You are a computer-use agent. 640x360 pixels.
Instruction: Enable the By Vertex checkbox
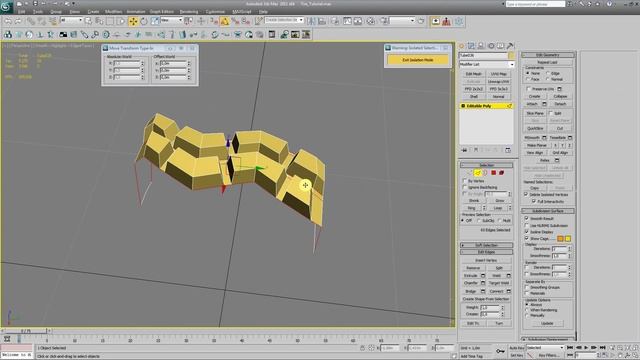coord(464,180)
